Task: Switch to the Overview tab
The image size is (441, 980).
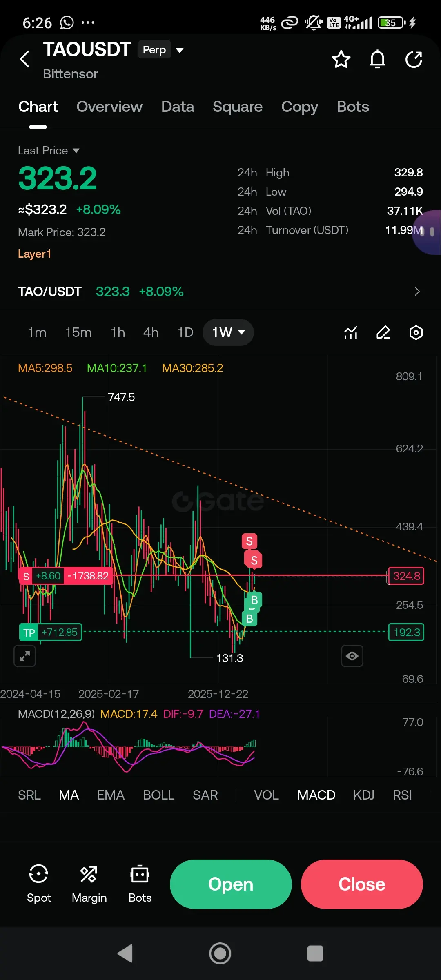Action: pos(109,107)
